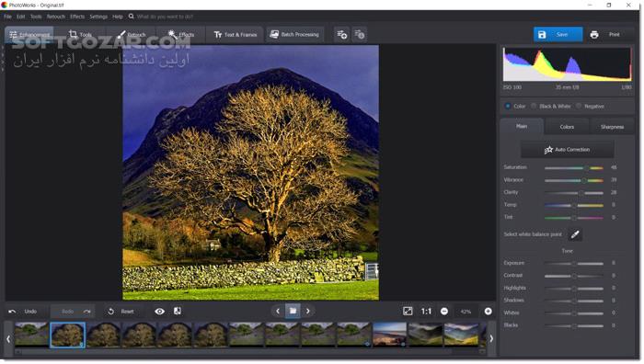Open the Settings menu

pos(98,17)
